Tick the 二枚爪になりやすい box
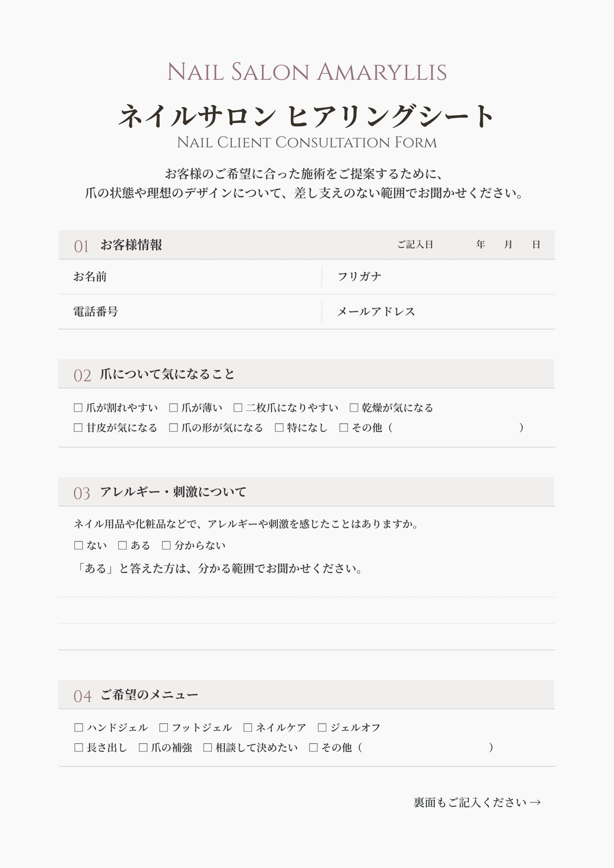614x868 pixels. coord(238,407)
